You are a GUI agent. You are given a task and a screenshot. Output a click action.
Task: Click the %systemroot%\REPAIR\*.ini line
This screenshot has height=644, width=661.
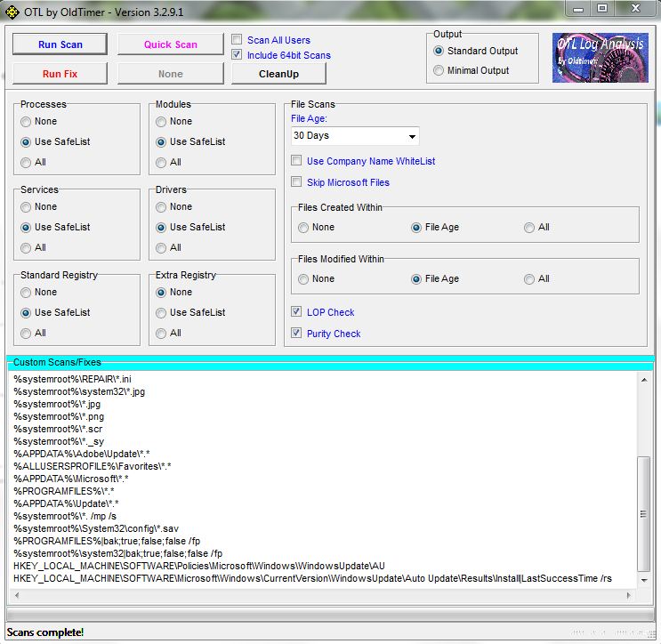(72, 379)
